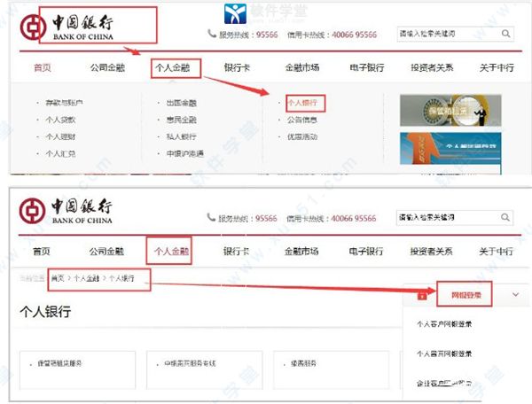Viewport: 532px width, 404px height.
Task: Open the 中银惠农服务专线 card
Action: click(x=205, y=370)
